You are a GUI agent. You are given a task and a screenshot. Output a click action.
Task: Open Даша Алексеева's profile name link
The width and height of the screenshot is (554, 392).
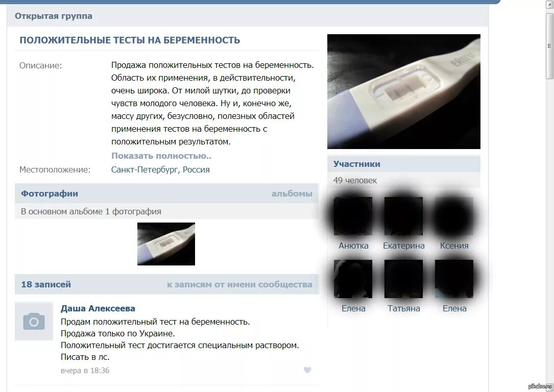pyautogui.click(x=98, y=308)
